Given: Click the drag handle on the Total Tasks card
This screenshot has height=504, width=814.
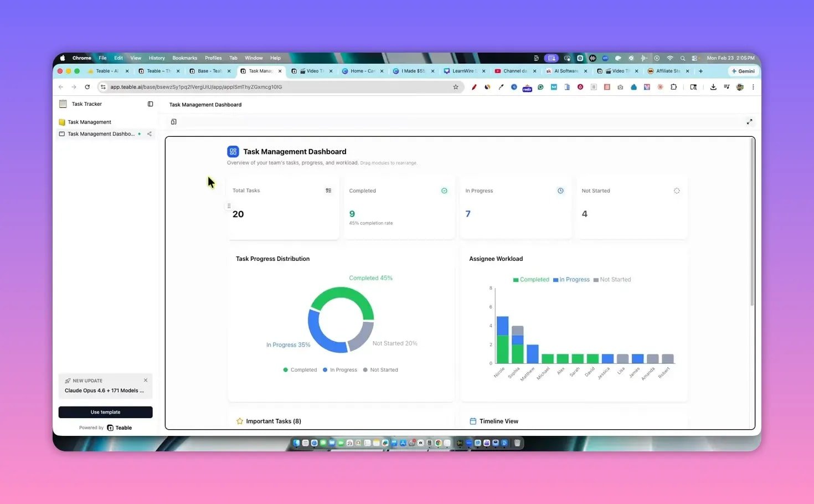Looking at the screenshot, I should [x=229, y=205].
